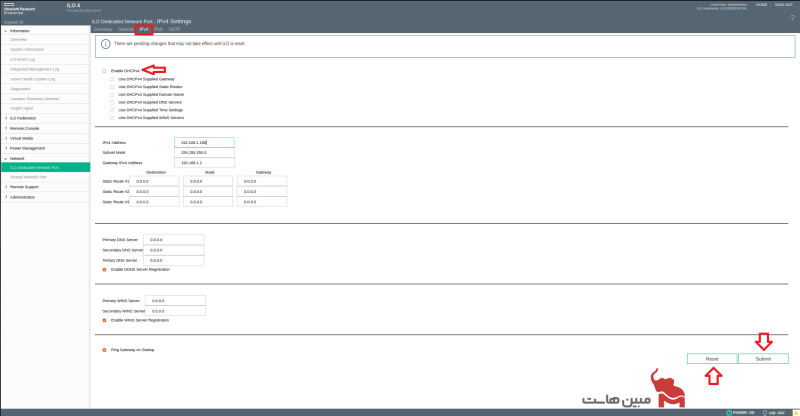Viewport: 800px width, 416px height.
Task: Open Active Health System Log
Action: (x=33, y=79)
